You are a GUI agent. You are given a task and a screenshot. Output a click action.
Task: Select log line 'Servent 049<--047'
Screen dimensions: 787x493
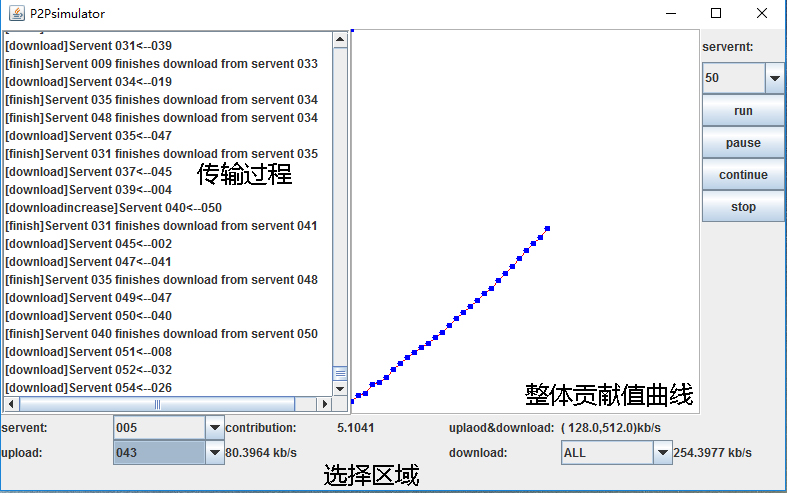88,298
